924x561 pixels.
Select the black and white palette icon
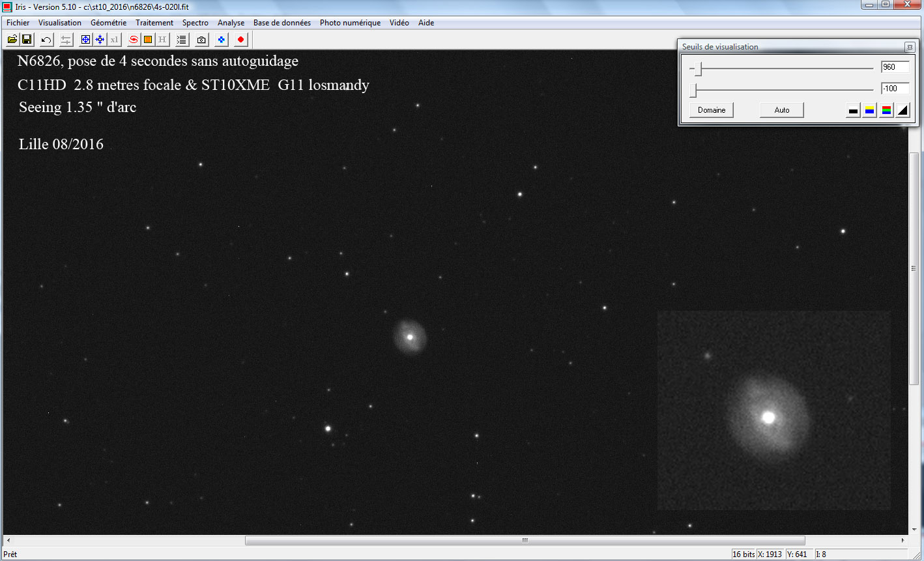(x=853, y=110)
